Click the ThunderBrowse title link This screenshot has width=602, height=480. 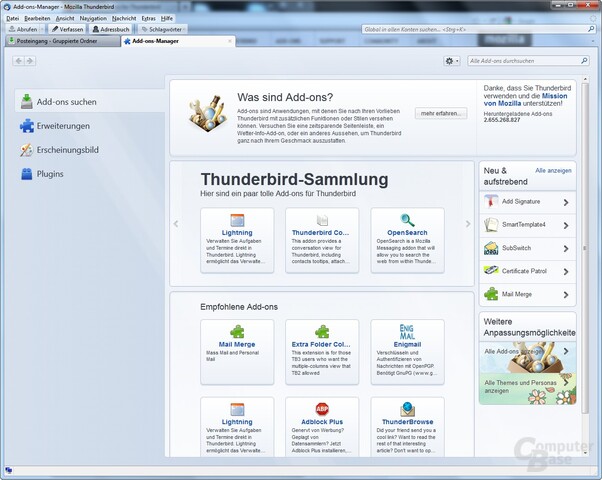point(407,422)
